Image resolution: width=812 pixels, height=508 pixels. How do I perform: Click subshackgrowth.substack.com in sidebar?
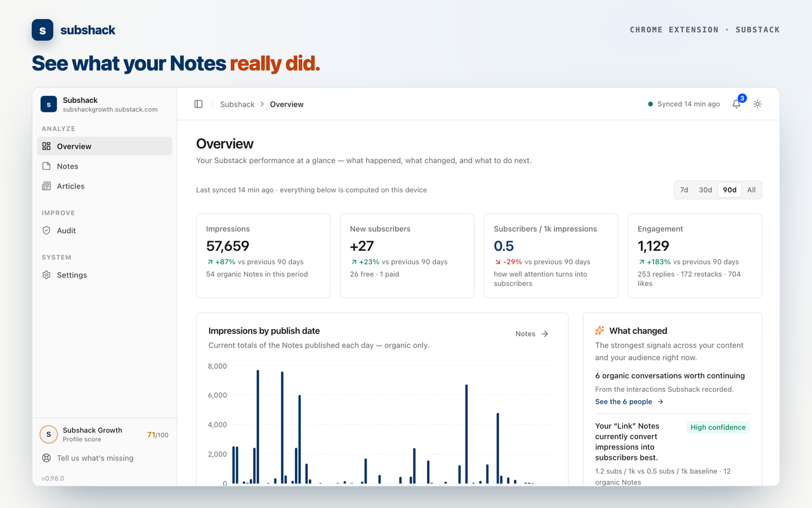coord(110,110)
